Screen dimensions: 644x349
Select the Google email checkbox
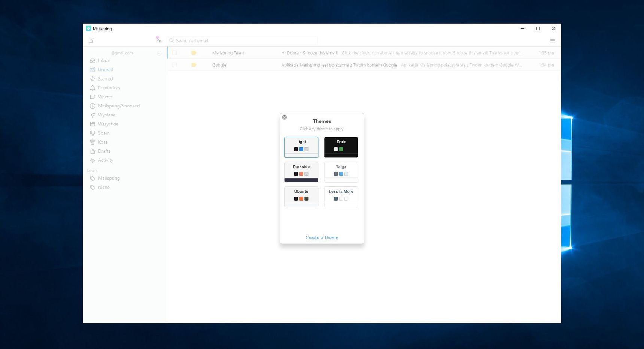tap(174, 65)
